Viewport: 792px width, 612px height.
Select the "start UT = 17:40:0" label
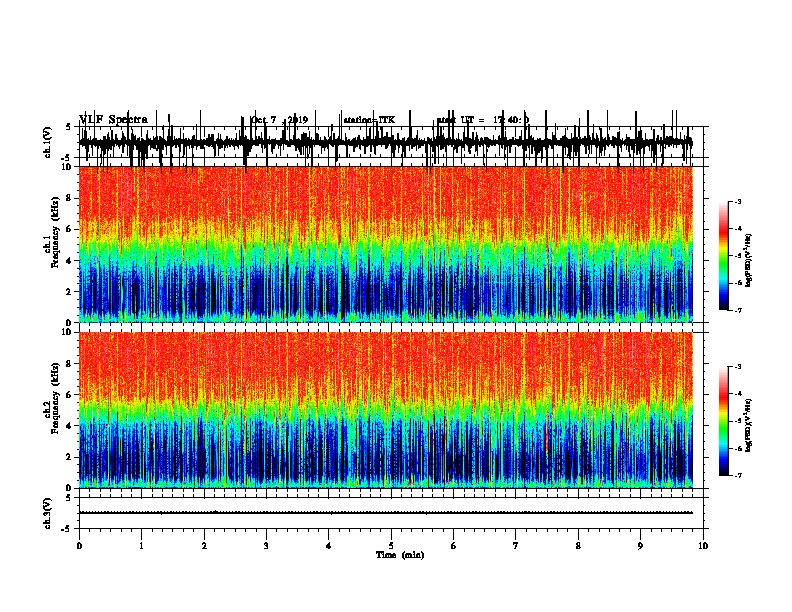(483, 120)
